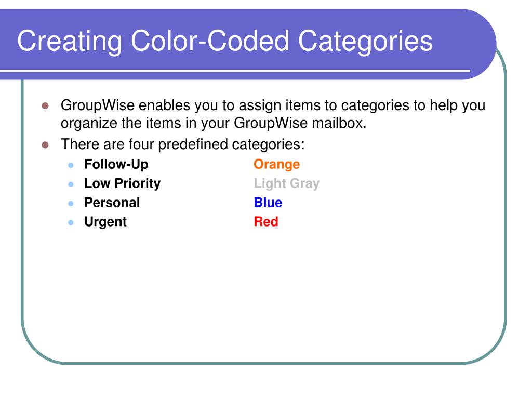Select the Follow-Up category label
The image size is (532, 399).
click(x=116, y=165)
